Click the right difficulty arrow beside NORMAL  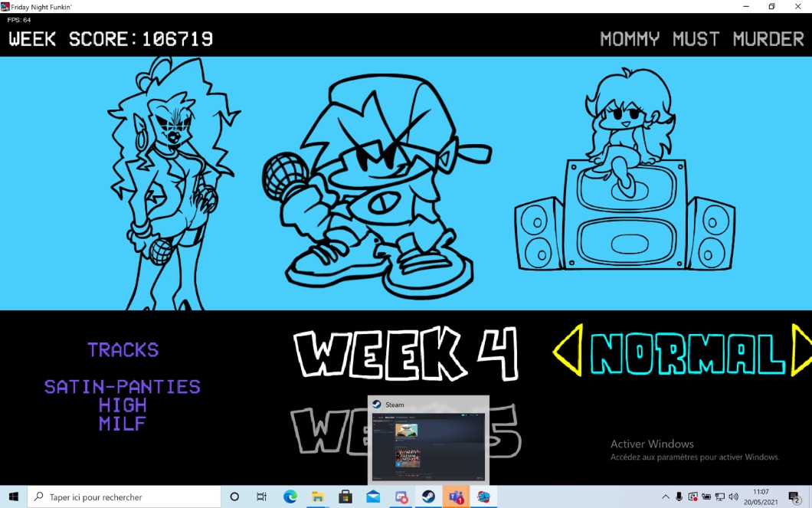click(801, 351)
